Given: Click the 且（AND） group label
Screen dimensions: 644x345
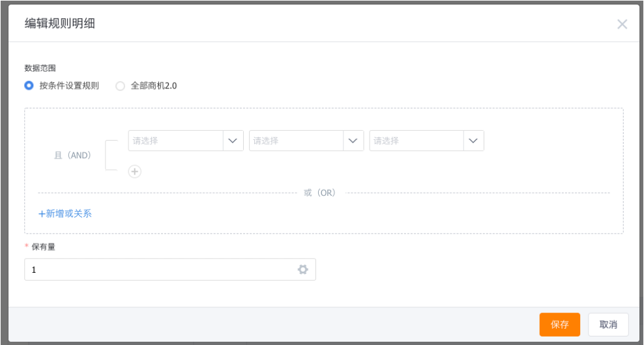Looking at the screenshot, I should pos(72,156).
